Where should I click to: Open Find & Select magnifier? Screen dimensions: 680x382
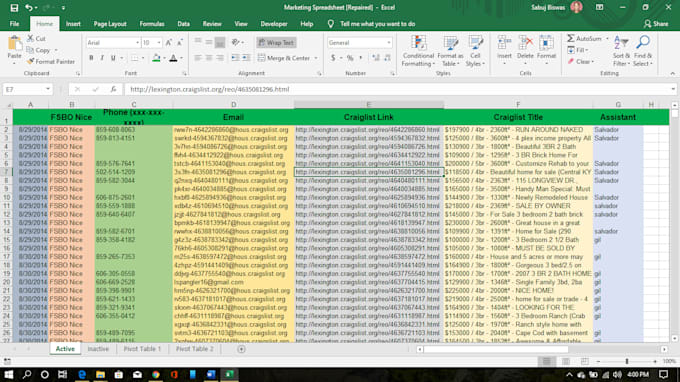pyautogui.click(x=643, y=51)
